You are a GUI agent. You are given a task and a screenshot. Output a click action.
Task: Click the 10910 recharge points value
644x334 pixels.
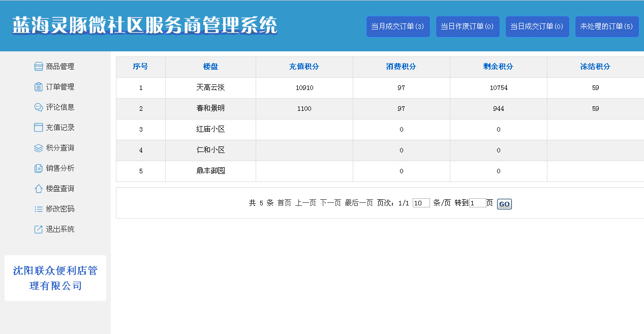click(x=304, y=88)
